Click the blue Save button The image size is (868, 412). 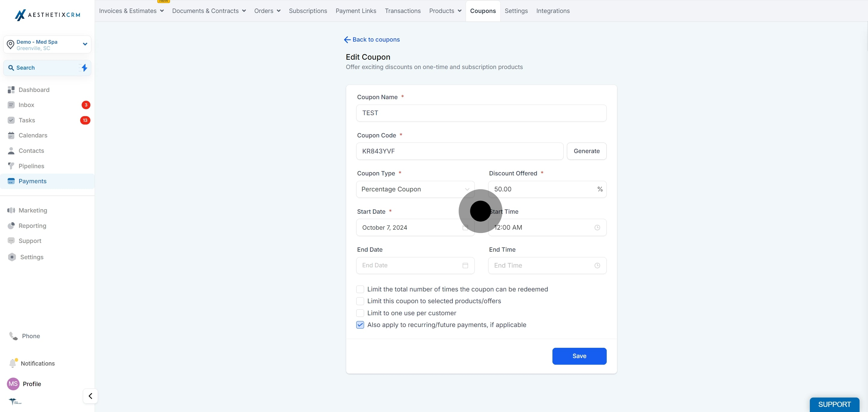[579, 356]
